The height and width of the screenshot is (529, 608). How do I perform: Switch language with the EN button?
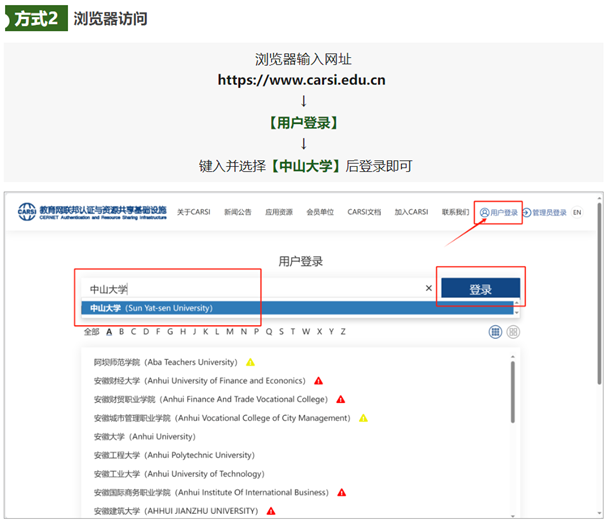[x=577, y=213]
